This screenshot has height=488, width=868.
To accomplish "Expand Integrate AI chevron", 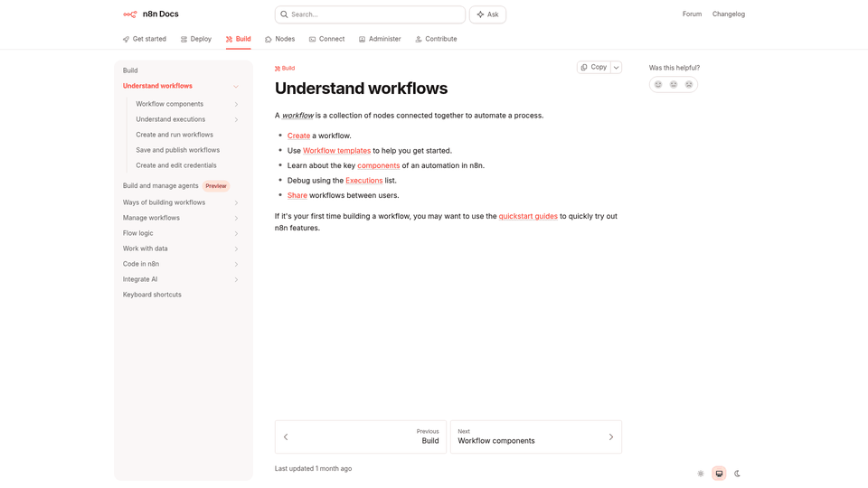I will pyautogui.click(x=236, y=280).
